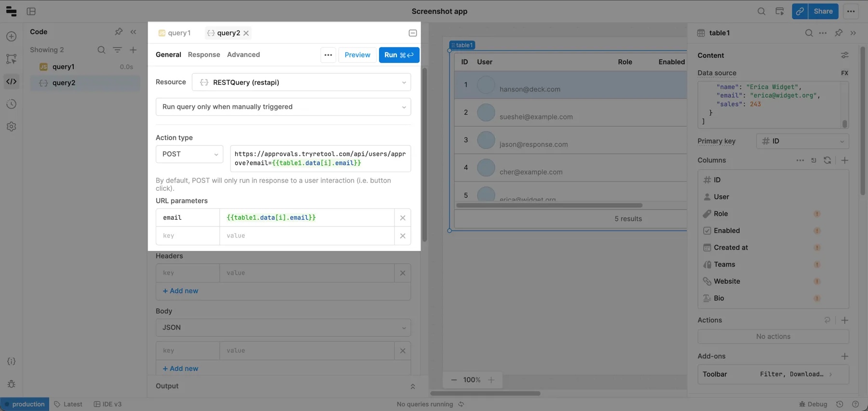
Task: Close the query2 tab
Action: tap(246, 33)
